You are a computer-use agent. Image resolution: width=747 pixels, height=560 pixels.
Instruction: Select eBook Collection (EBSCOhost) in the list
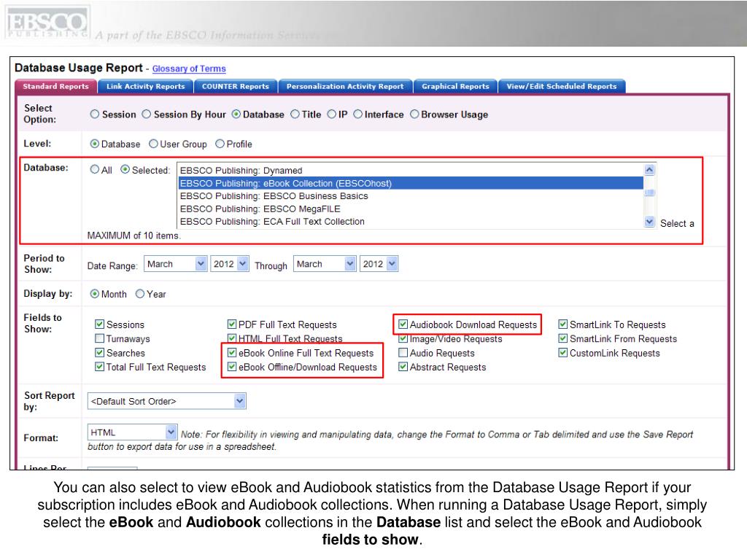410,183
